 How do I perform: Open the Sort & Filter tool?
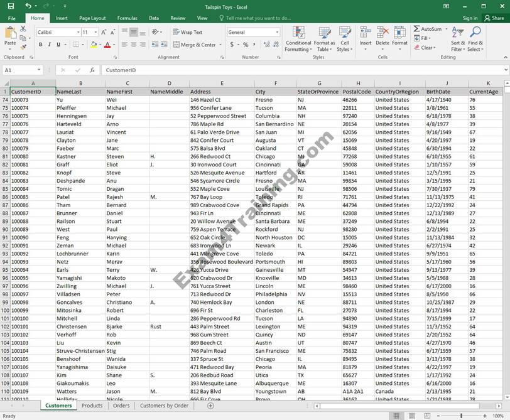click(458, 39)
